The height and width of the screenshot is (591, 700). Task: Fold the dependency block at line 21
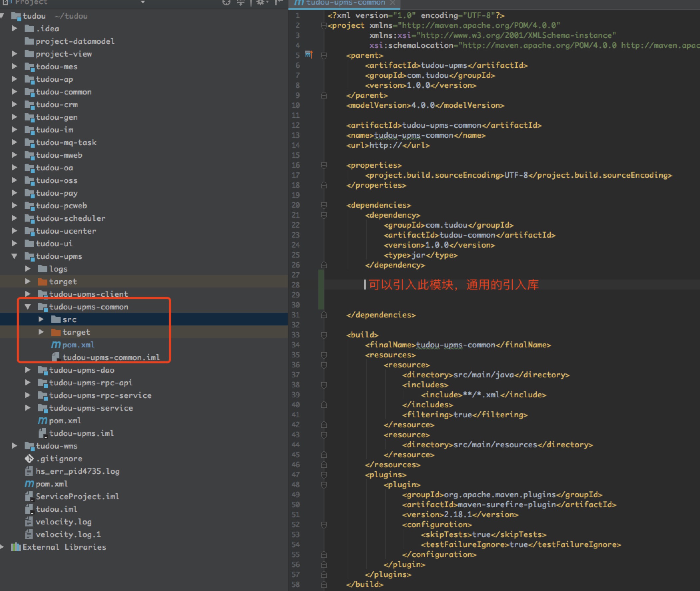[324, 215]
